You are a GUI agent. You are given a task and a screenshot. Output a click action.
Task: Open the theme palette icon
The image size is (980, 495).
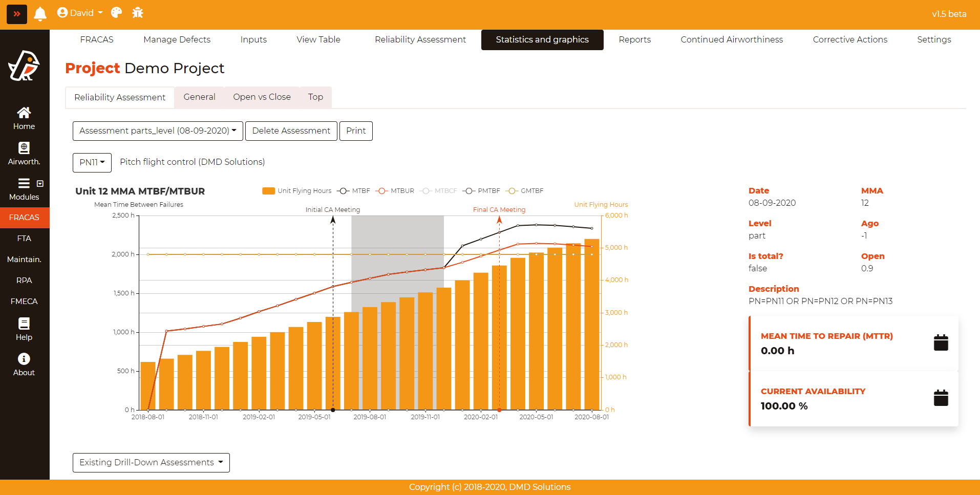click(x=116, y=13)
